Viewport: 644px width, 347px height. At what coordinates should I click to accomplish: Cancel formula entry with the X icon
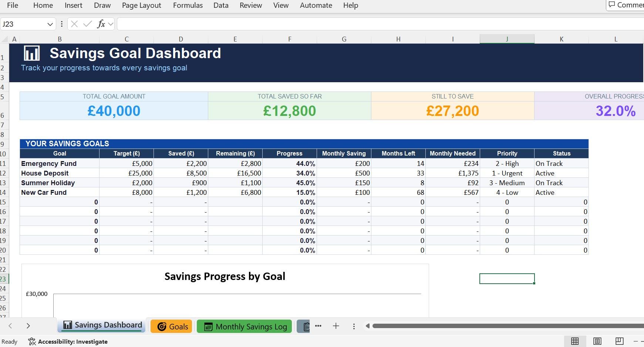click(x=74, y=24)
